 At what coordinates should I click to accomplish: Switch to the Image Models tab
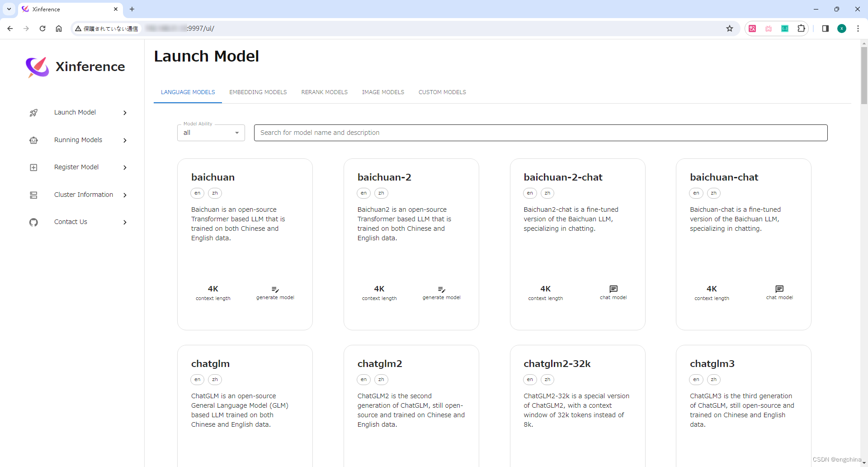click(x=383, y=92)
